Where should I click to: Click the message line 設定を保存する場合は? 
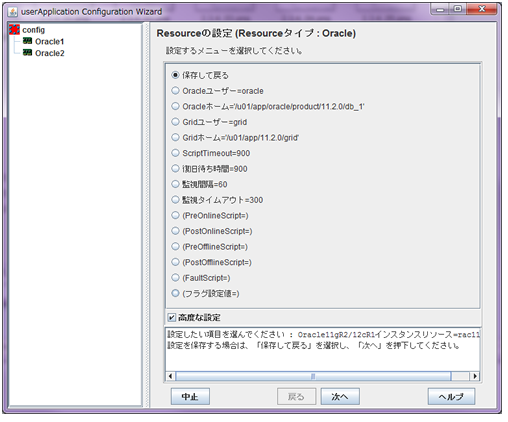[x=313, y=345]
